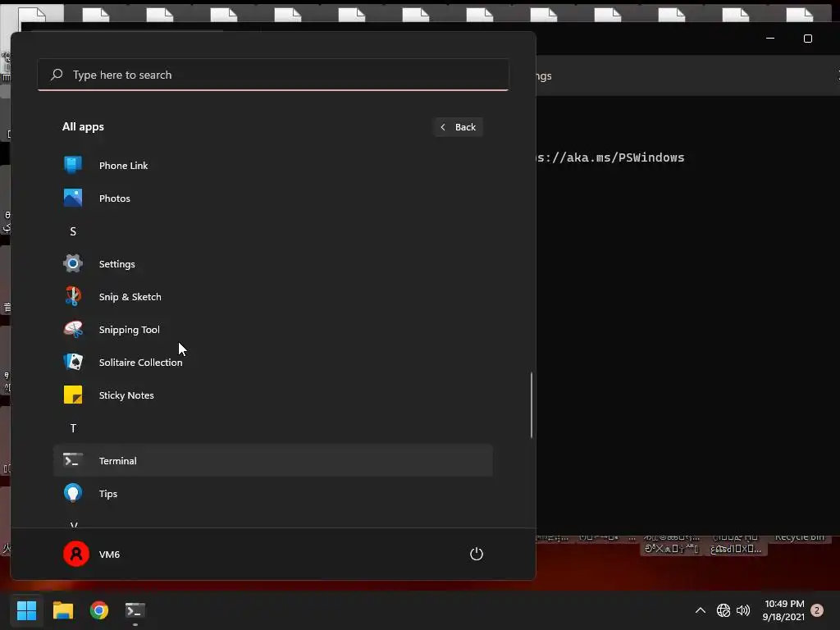Launch Photos from its icon
Viewport: 840px width, 630px height.
[x=73, y=198]
